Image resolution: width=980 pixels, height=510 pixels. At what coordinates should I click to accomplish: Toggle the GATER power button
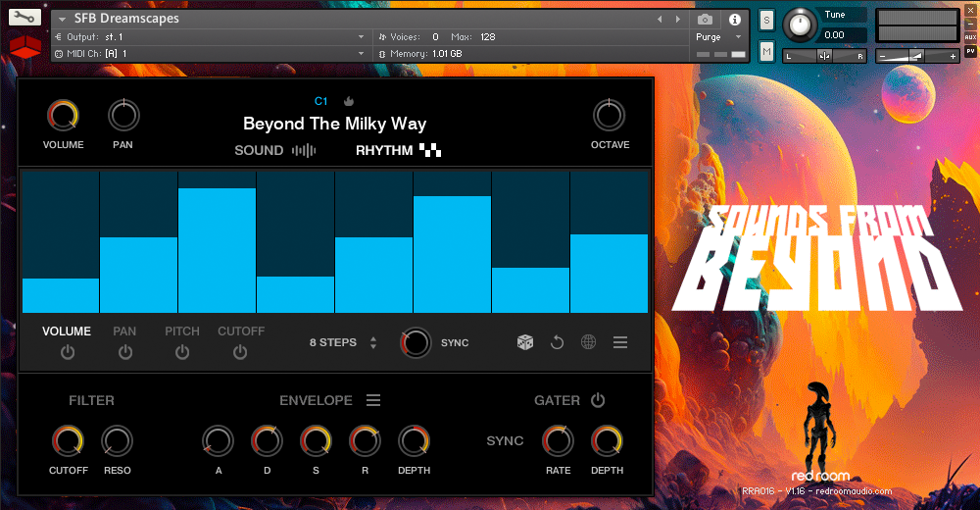[598, 400]
